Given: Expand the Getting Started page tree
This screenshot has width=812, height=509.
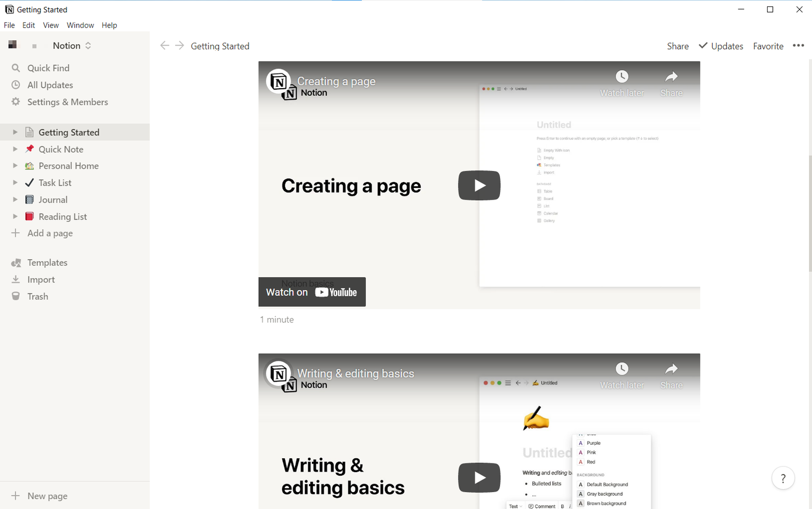Looking at the screenshot, I should point(15,133).
